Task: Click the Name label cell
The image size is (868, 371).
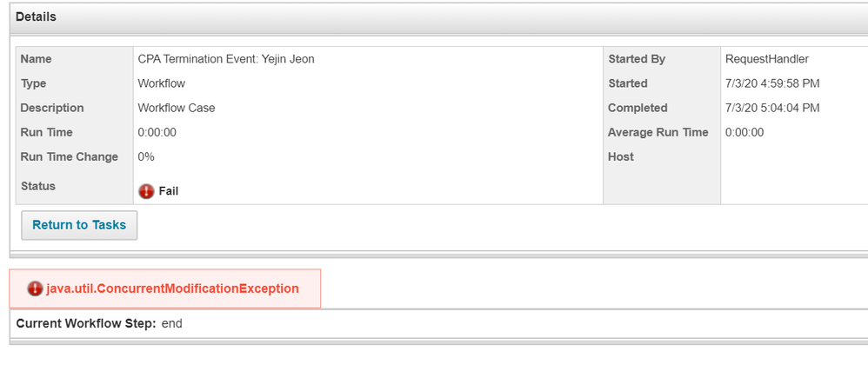Action: [x=36, y=59]
